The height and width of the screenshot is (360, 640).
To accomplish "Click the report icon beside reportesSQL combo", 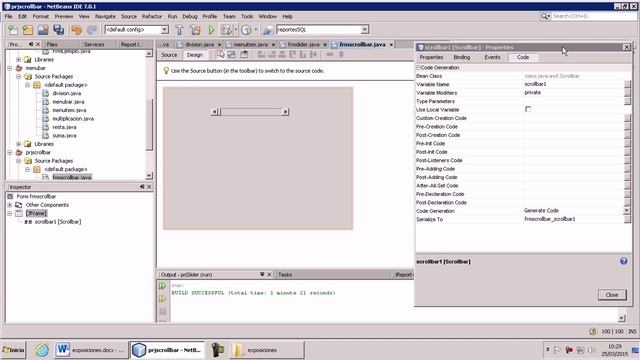I will tap(267, 30).
